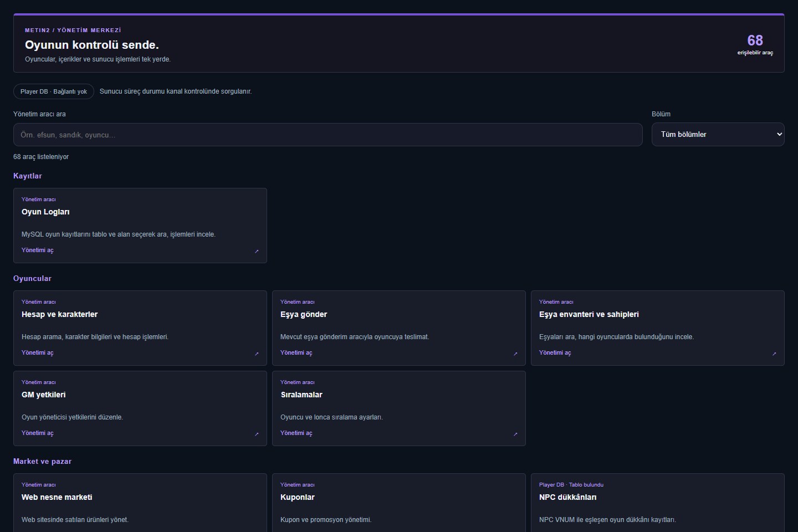Click the Oyuncular section heading

coord(32,278)
